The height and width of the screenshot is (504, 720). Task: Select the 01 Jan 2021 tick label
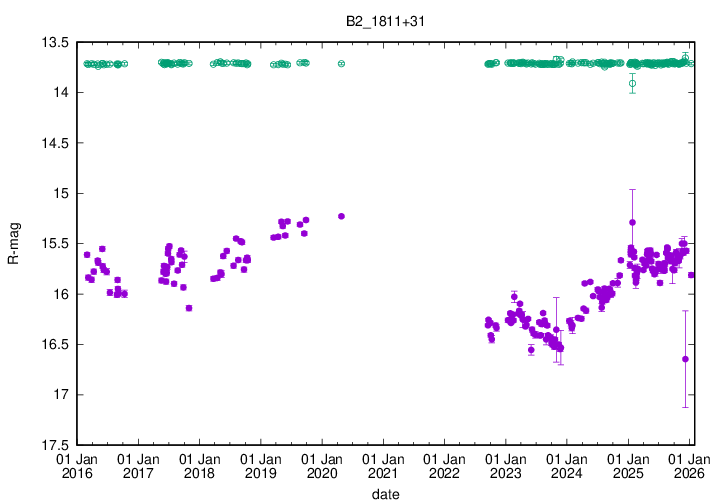[382, 466]
